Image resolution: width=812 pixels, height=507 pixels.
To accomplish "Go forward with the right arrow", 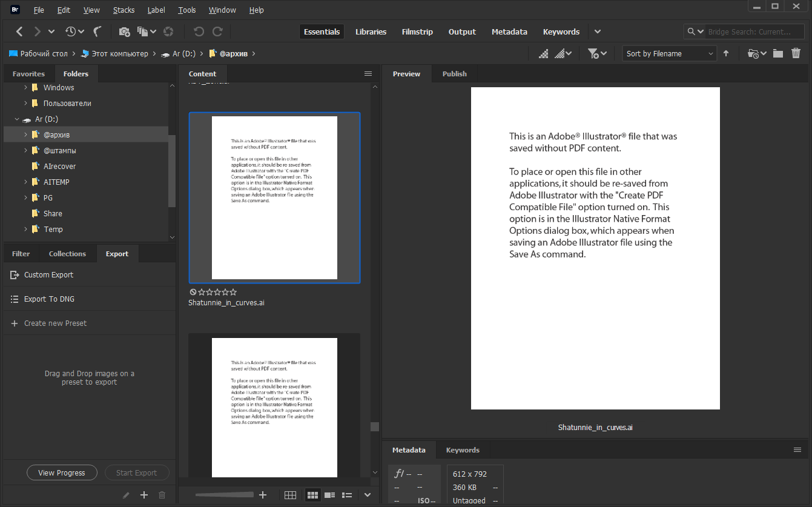I will 38,31.
